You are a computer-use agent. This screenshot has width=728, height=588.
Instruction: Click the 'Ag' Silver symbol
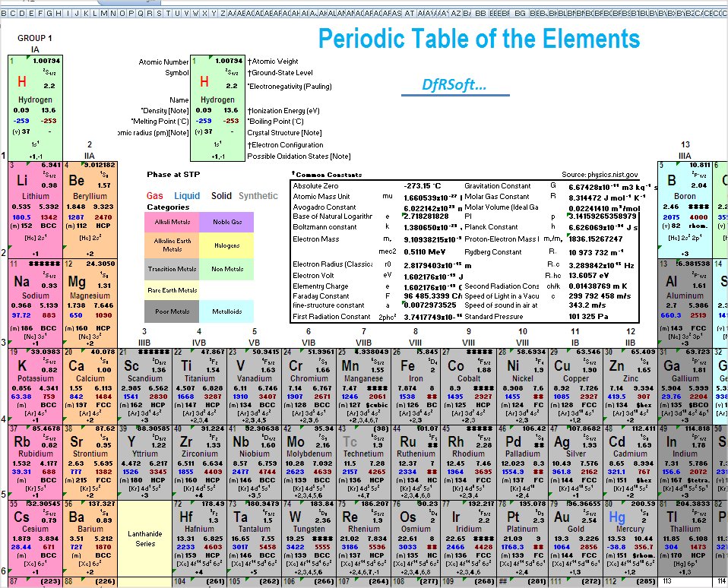[562, 442]
